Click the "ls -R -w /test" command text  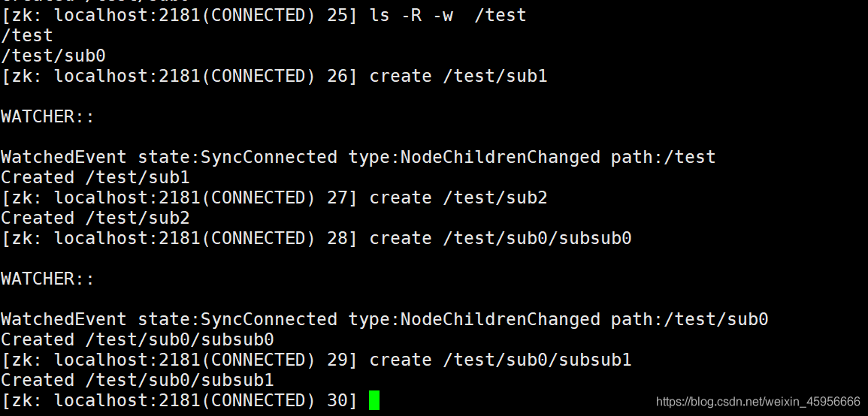[x=448, y=15]
